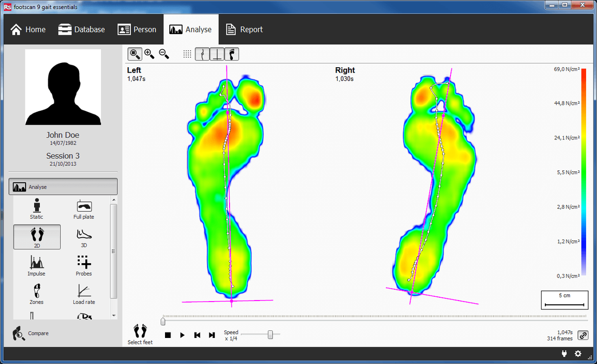Click the 5 cm scale box
Screen dimensions: 597x364
(564, 300)
